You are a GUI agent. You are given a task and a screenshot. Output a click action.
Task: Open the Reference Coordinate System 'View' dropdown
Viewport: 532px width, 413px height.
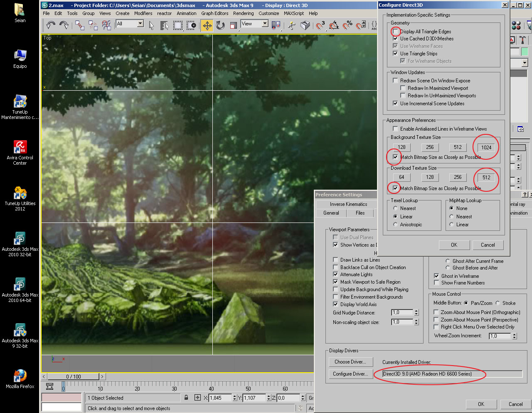click(x=265, y=24)
